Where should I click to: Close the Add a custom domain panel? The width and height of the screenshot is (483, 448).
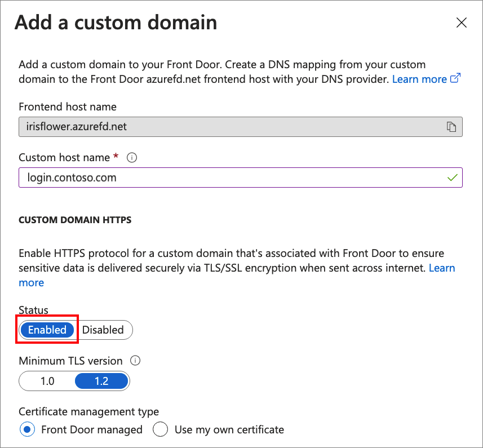461,23
